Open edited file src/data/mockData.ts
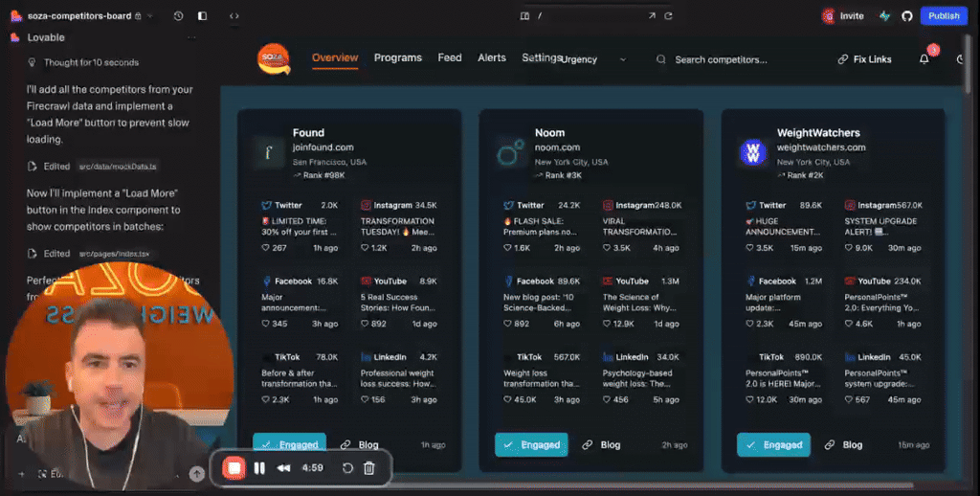Screen dimensions: 980x496 117,167
